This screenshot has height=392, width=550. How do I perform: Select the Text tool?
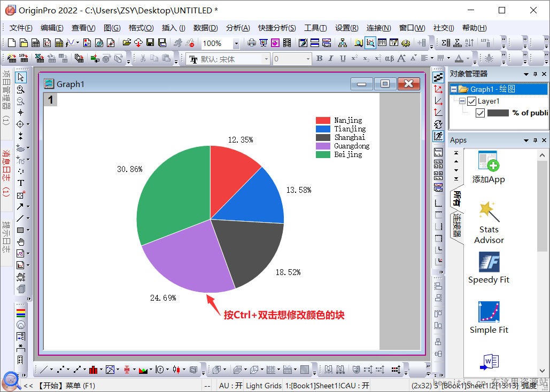pos(21,183)
